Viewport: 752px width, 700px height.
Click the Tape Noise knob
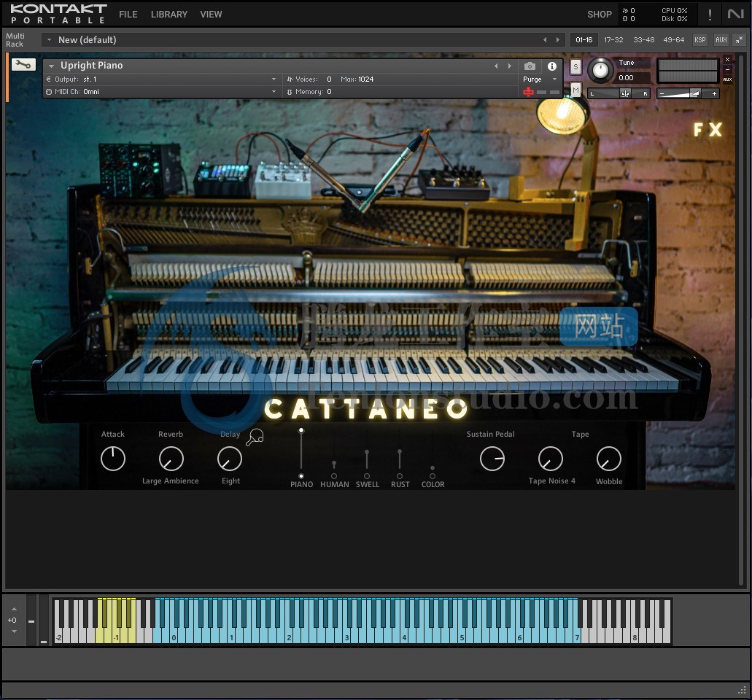coord(551,459)
